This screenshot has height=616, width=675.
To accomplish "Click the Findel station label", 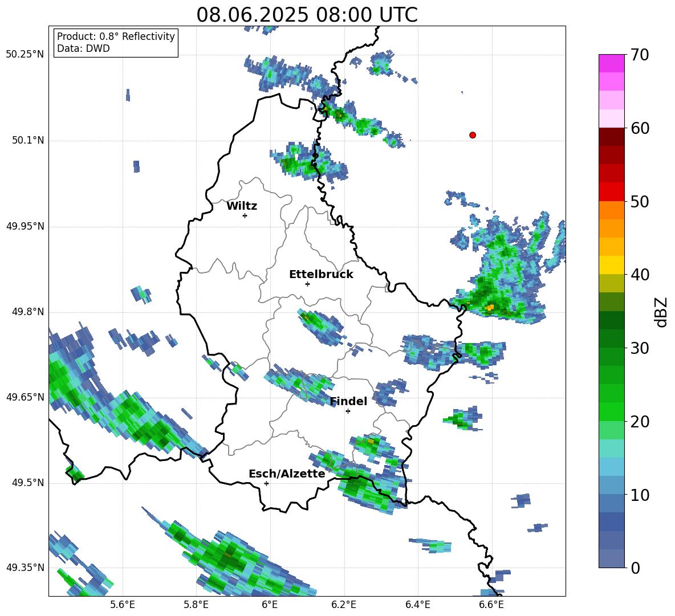I will point(349,401).
